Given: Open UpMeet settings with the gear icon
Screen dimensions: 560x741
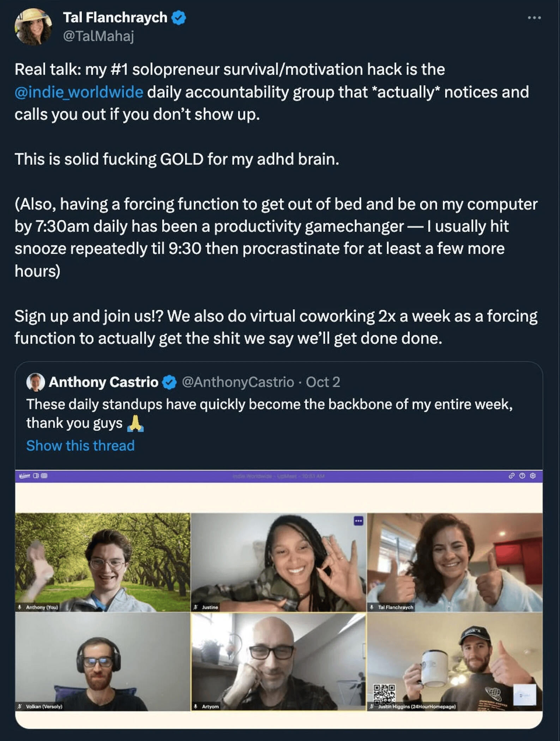Looking at the screenshot, I should [x=532, y=476].
